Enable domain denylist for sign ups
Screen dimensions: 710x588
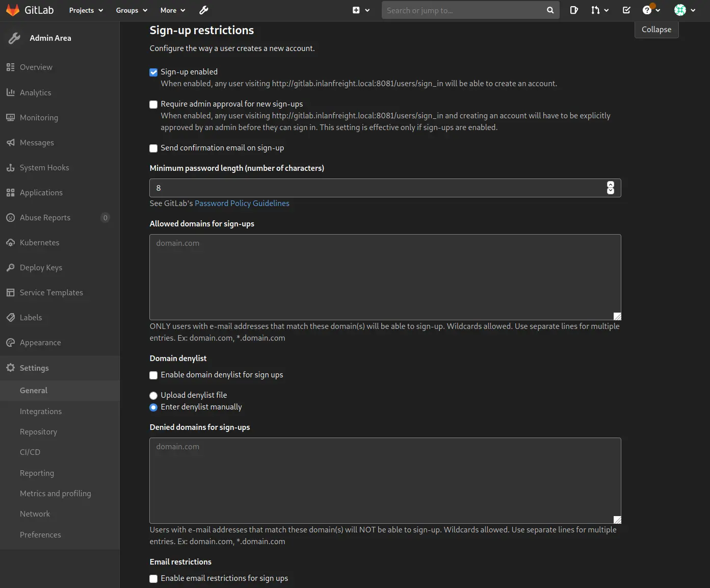coord(153,375)
